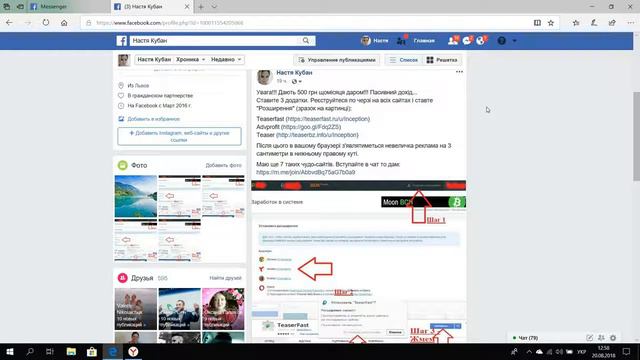Expand the Хроника dropdown
Screen dimensions: 640x360
(190, 60)
